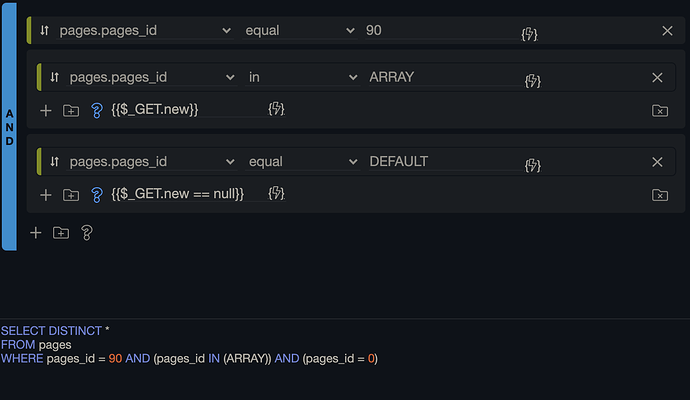Open data picker next to {{$_GET.new}} expression
The width and height of the screenshot is (690, 400).
click(276, 108)
